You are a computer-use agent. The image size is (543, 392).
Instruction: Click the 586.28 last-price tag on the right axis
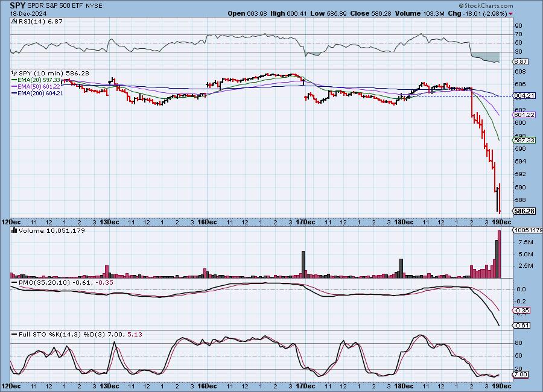[x=525, y=211]
